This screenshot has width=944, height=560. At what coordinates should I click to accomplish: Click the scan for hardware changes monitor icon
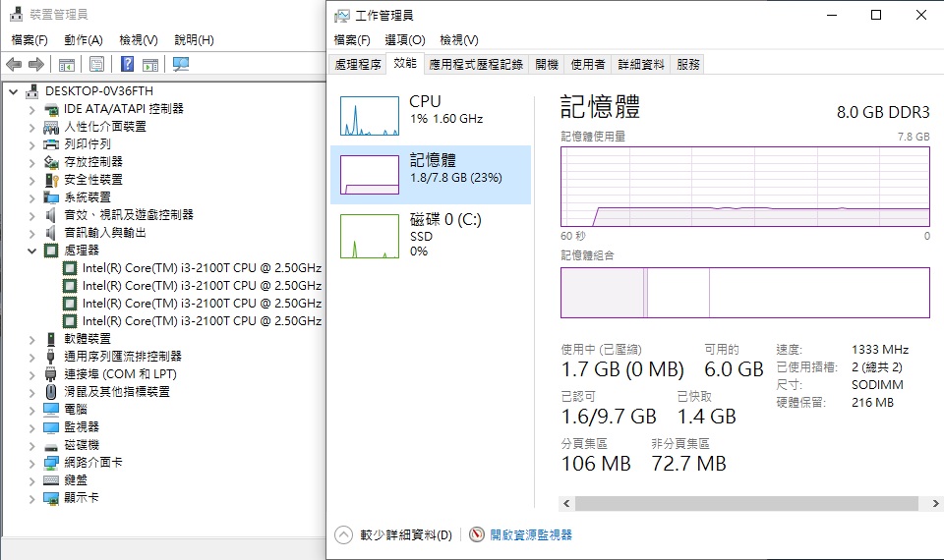coord(181,64)
